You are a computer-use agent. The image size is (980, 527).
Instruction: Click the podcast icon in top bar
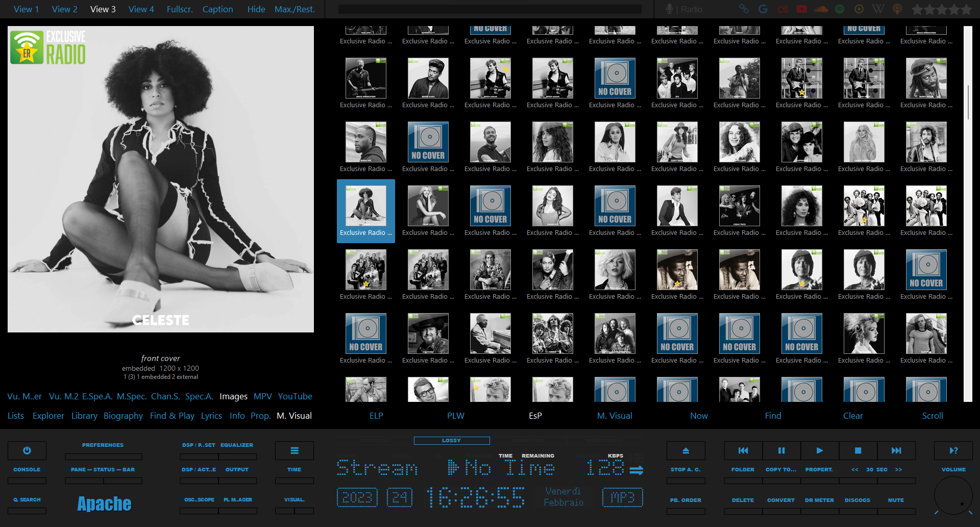coord(897,9)
